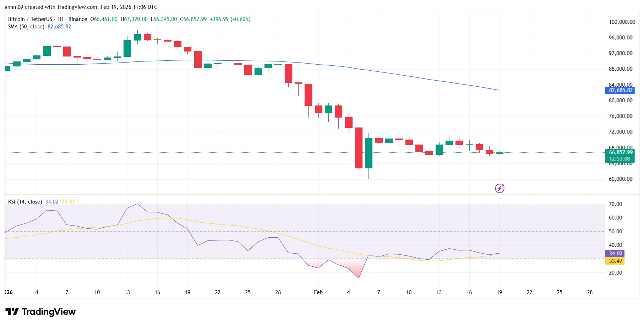Click the 12:53:08 countdown timer badge
This screenshot has height=325, width=644.
tap(620, 159)
